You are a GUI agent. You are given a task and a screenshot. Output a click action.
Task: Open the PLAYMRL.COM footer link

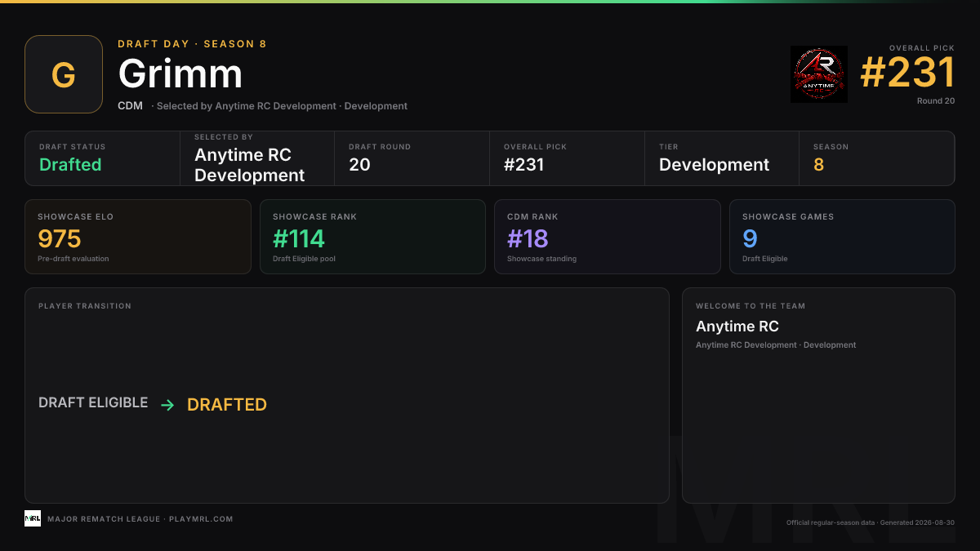[x=201, y=519]
